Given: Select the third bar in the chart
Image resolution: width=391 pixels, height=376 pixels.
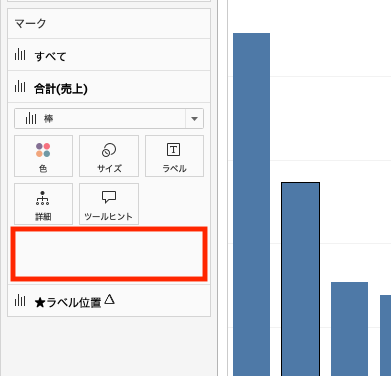Looking at the screenshot, I should coord(349,329).
